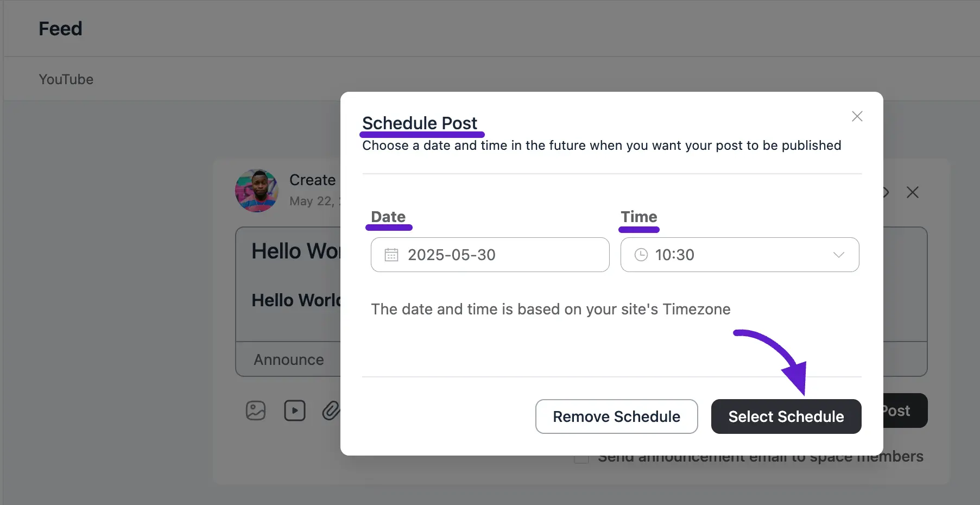Close the Schedule Post dialog

[857, 116]
